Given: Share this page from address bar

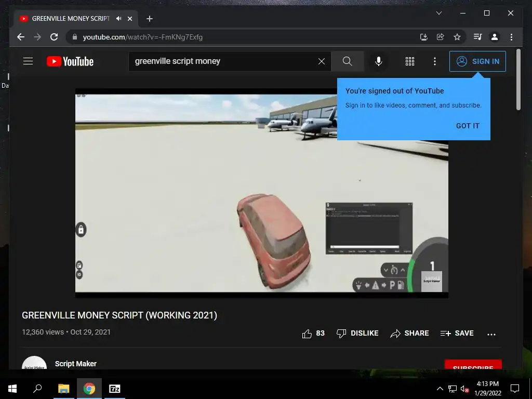Looking at the screenshot, I should tap(441, 37).
